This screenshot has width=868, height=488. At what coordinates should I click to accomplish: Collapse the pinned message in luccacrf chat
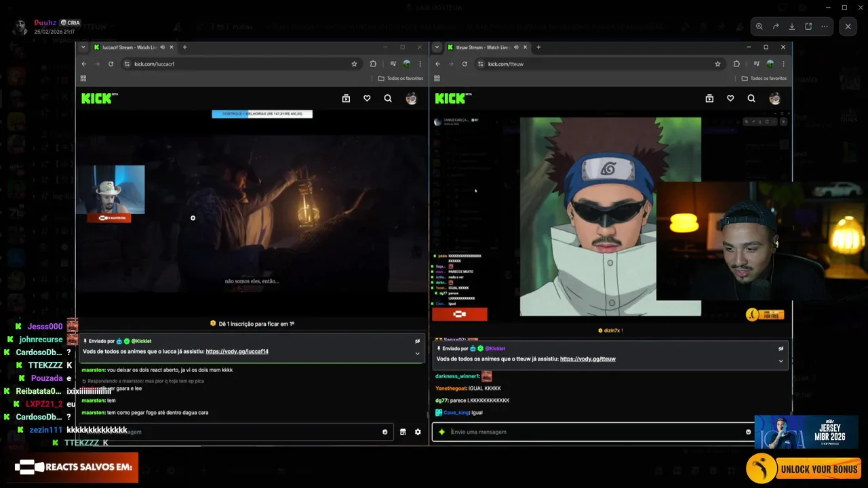tap(417, 354)
